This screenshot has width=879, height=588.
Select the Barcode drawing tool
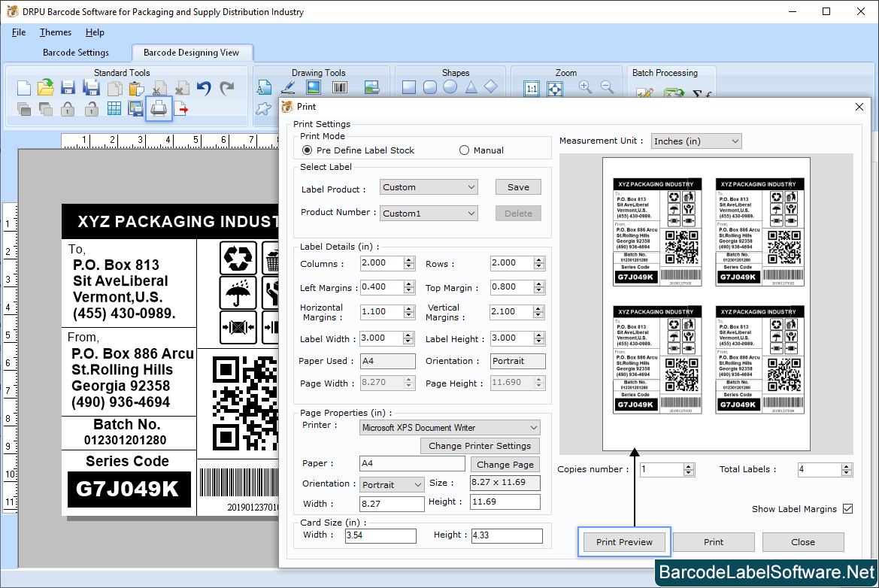[339, 86]
